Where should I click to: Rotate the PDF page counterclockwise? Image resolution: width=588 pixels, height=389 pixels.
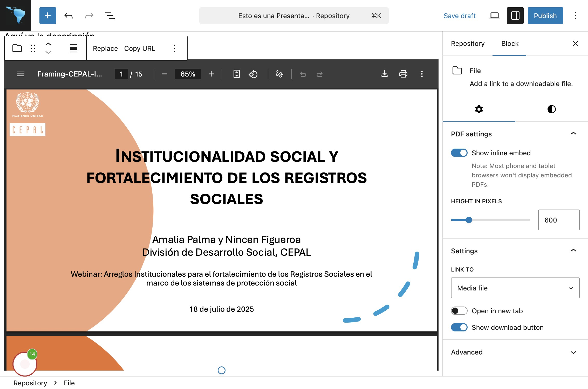(x=253, y=74)
